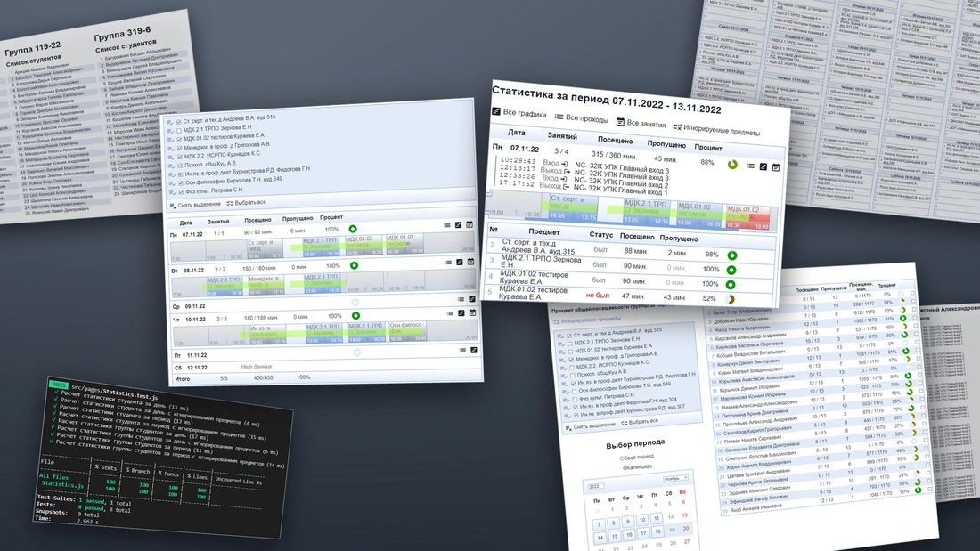Click red 'МДК.01.02' 16:30–18:00 block in period statistics timeline
Image resolution: width=980 pixels, height=551 pixels.
[747, 218]
